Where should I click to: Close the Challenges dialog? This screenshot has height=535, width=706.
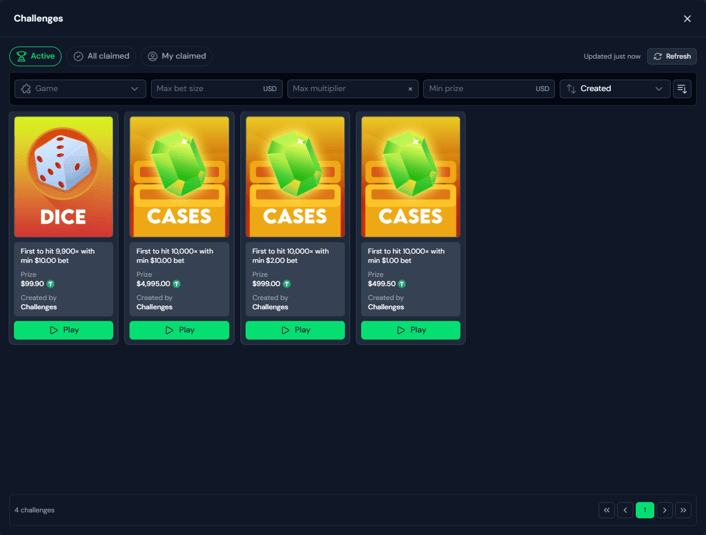tap(687, 19)
